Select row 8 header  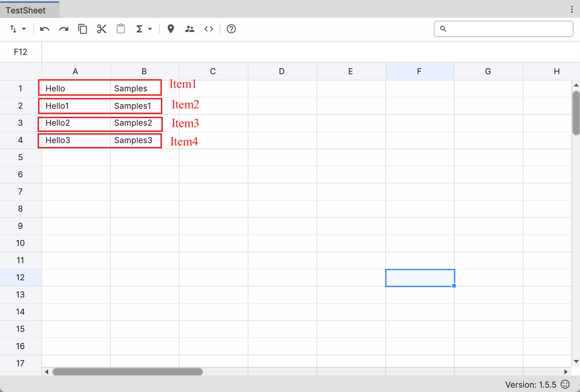click(x=21, y=209)
